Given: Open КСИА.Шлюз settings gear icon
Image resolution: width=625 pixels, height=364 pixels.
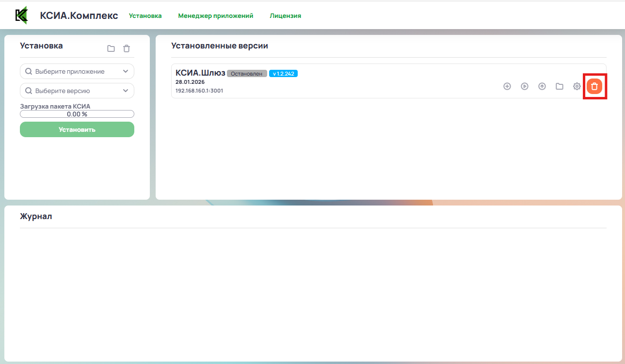Looking at the screenshot, I should pyautogui.click(x=577, y=86).
